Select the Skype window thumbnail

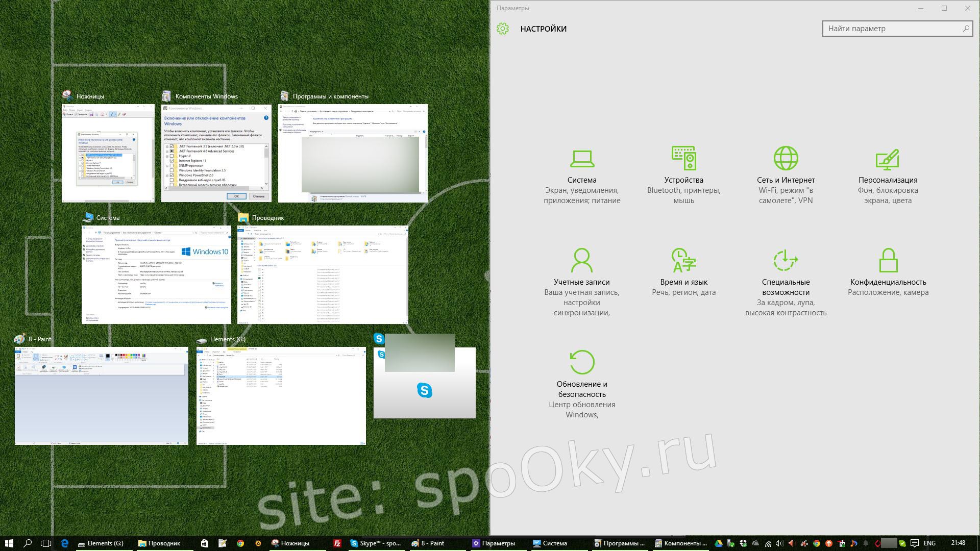425,383
